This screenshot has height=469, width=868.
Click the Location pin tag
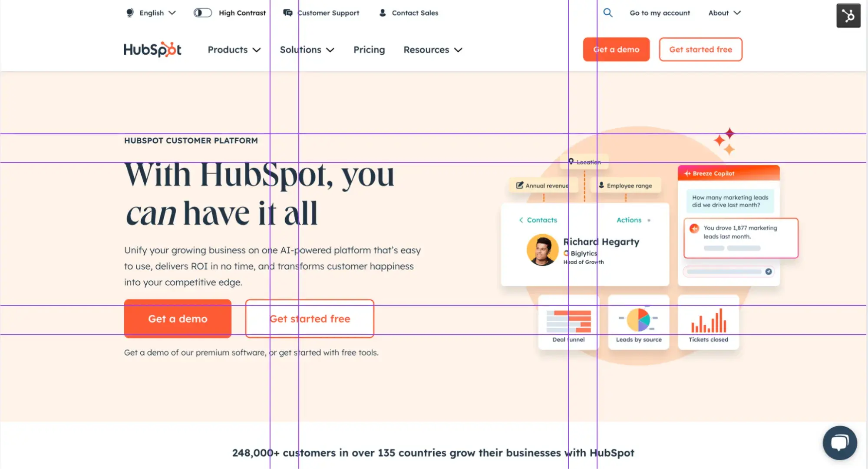pos(584,162)
